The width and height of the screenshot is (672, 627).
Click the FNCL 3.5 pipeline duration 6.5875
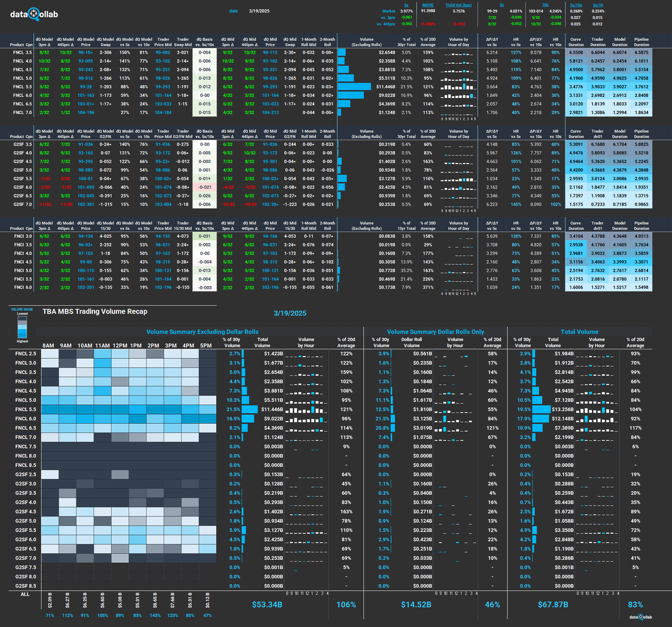click(x=641, y=52)
